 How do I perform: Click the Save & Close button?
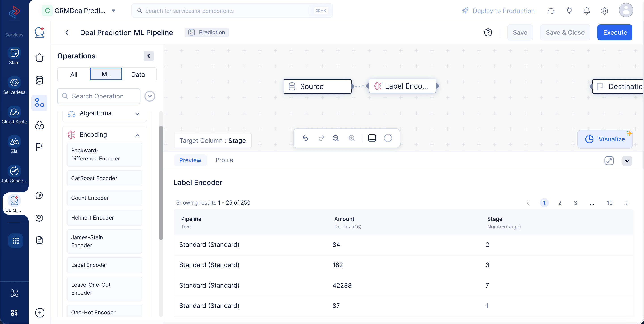click(565, 32)
